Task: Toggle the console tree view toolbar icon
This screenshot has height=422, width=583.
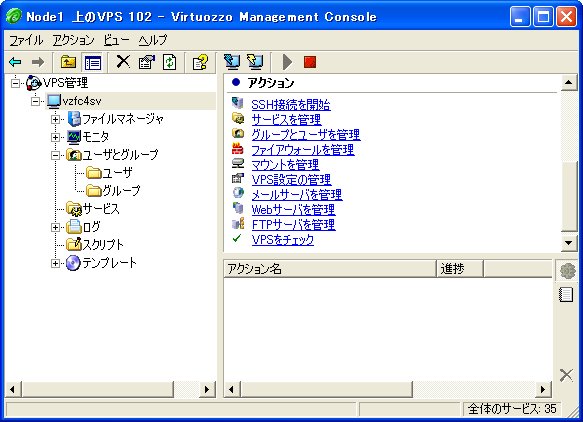Action: [93, 62]
